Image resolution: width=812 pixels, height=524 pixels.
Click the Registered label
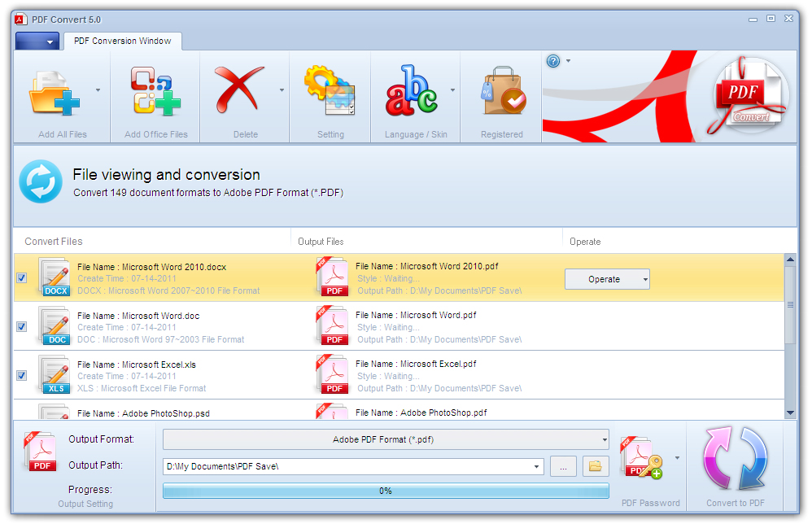pos(502,134)
